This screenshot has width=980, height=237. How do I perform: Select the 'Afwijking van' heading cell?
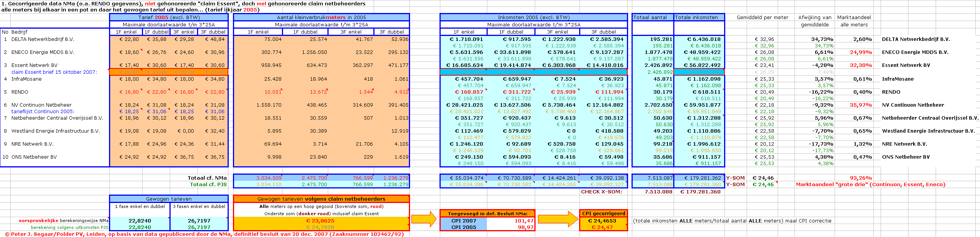815,17
